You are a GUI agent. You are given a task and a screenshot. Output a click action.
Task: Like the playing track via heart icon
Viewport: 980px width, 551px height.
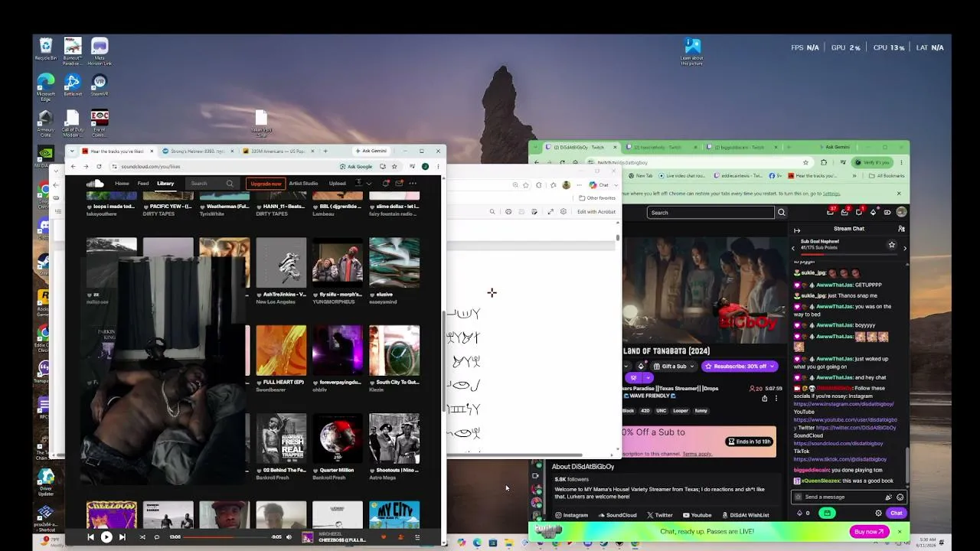point(384,537)
